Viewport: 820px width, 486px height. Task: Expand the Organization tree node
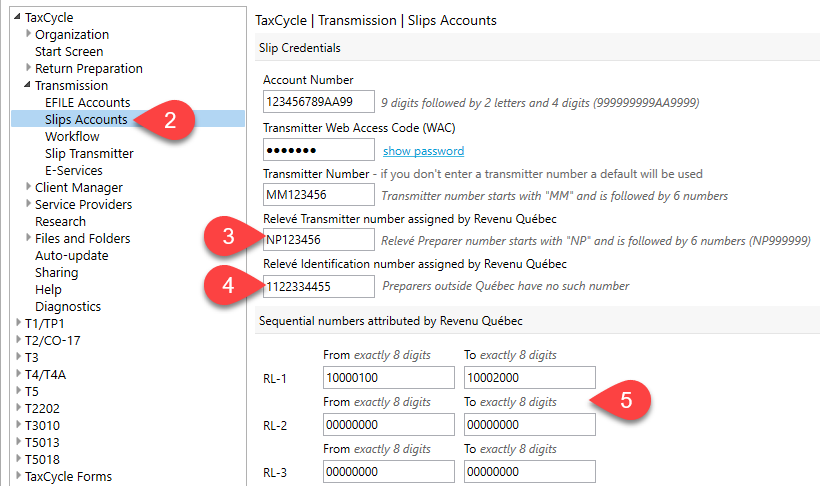28,33
